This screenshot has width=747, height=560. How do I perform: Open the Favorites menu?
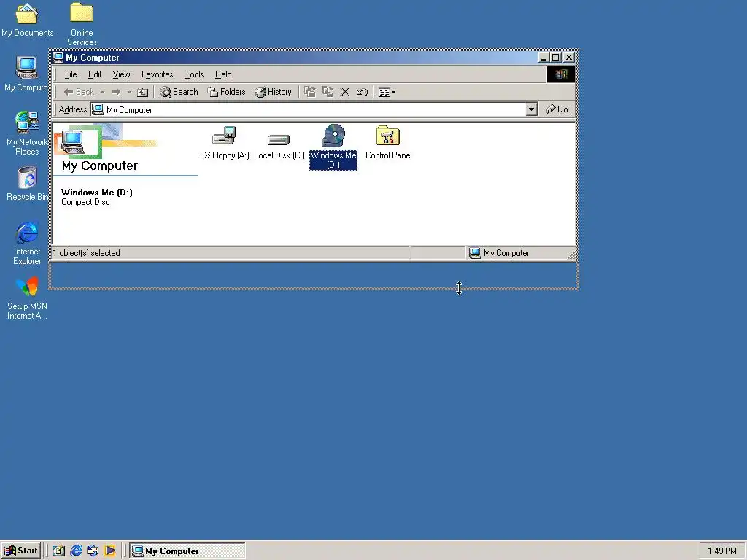(158, 74)
